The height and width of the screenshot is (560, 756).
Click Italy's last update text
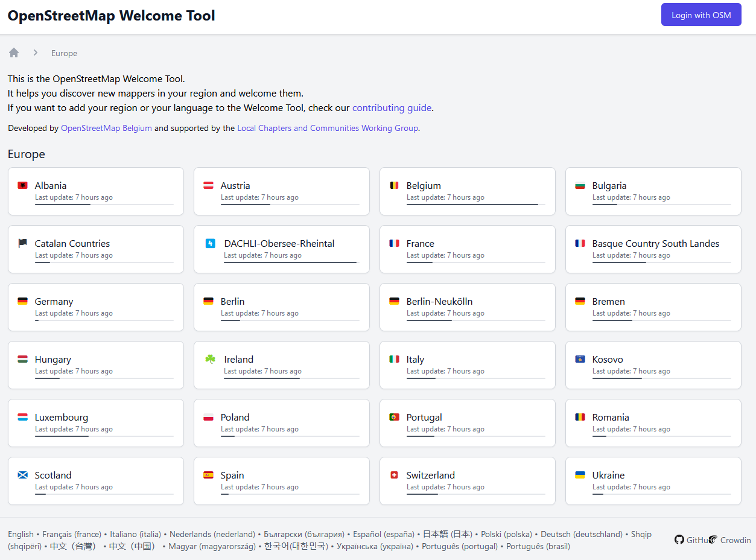coord(445,371)
